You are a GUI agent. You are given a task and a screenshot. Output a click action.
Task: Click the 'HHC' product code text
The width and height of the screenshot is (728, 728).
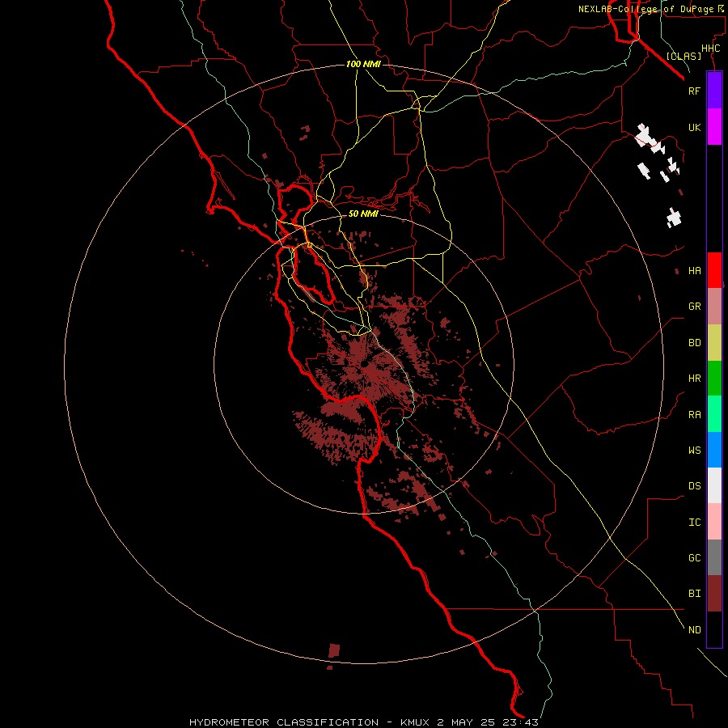pos(711,49)
